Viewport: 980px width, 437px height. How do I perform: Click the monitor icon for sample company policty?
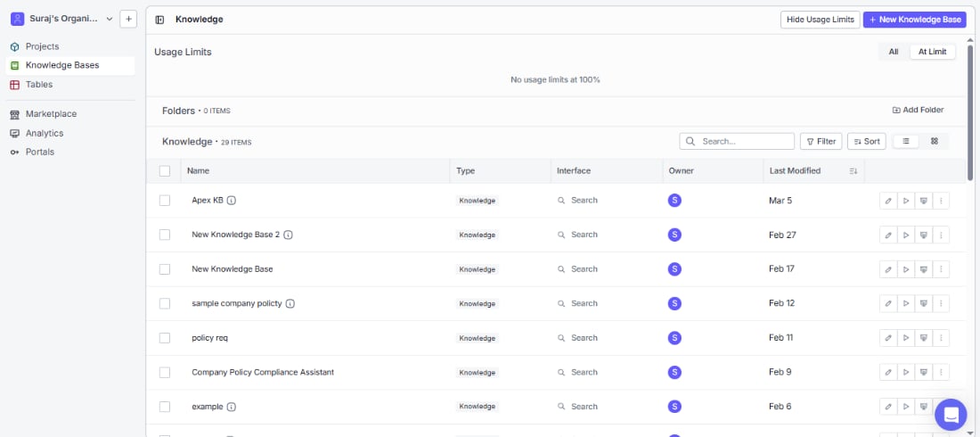pyautogui.click(x=923, y=303)
